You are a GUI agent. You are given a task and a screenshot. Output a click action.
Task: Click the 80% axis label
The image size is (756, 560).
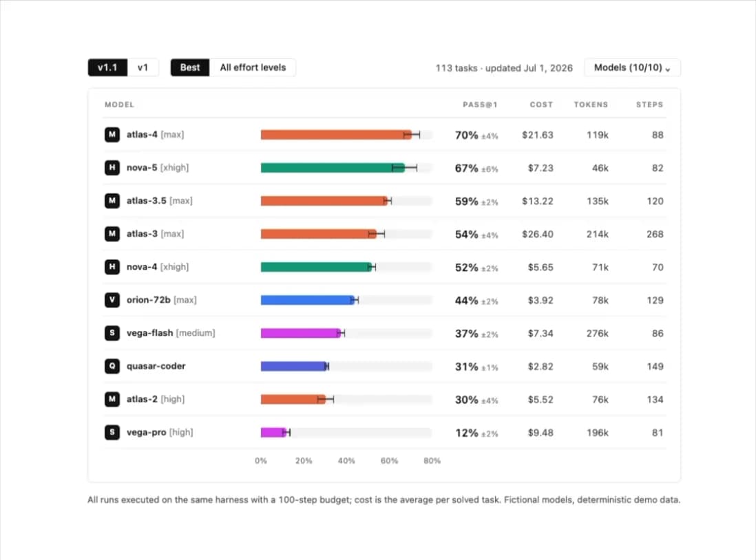432,461
